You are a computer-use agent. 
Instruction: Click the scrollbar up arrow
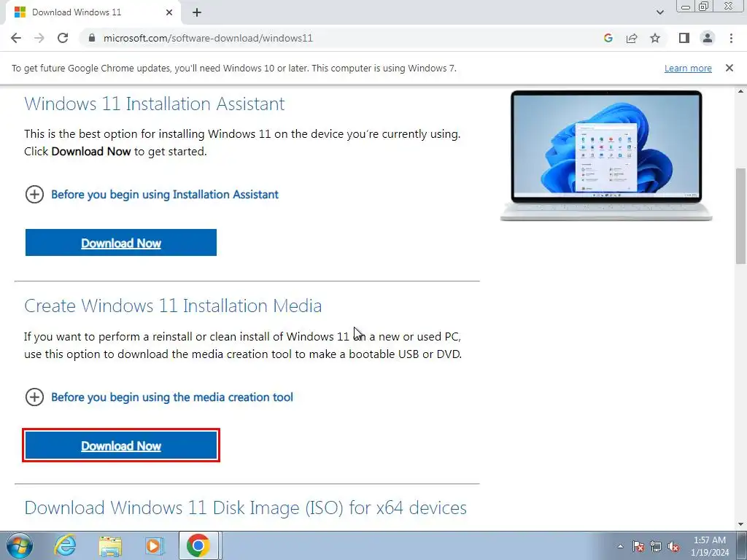741,91
